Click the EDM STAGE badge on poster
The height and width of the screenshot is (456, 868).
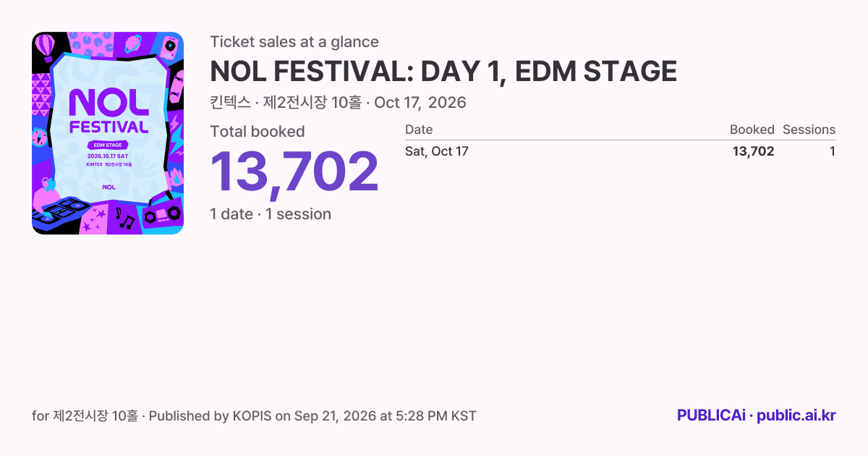[108, 145]
